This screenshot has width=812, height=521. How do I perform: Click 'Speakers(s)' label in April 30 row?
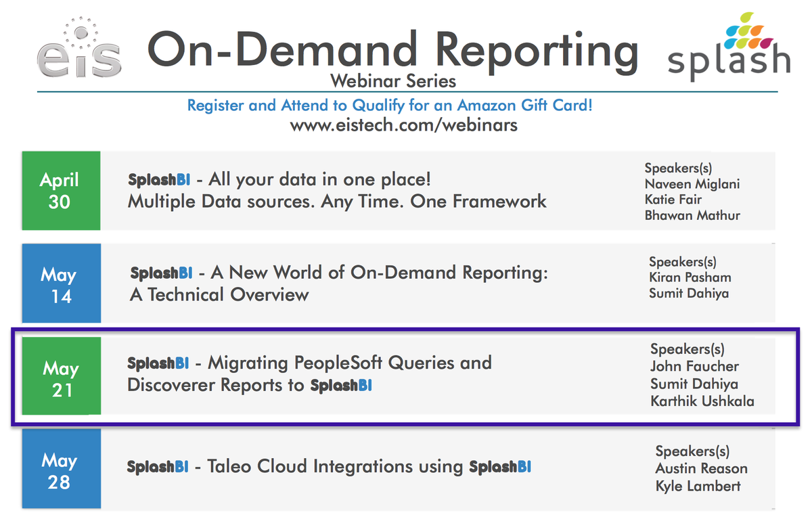pyautogui.click(x=678, y=168)
